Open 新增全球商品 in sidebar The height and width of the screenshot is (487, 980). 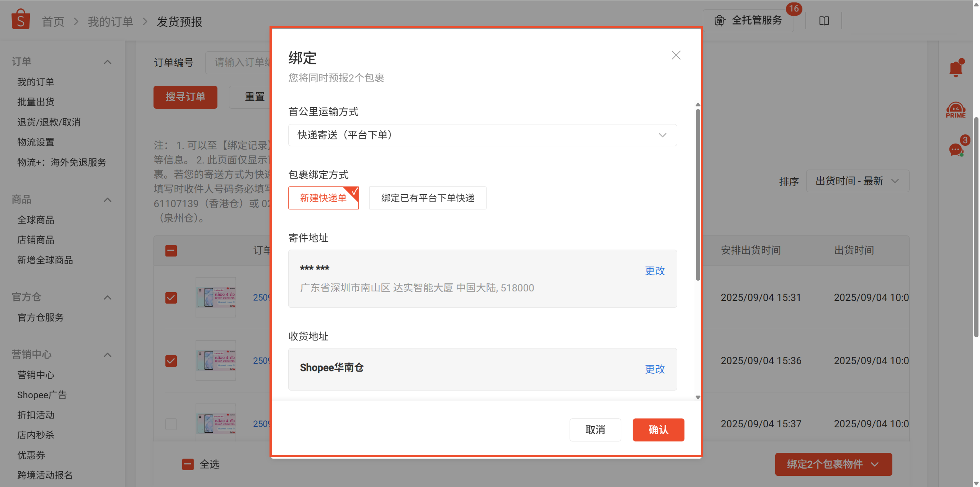coord(45,260)
